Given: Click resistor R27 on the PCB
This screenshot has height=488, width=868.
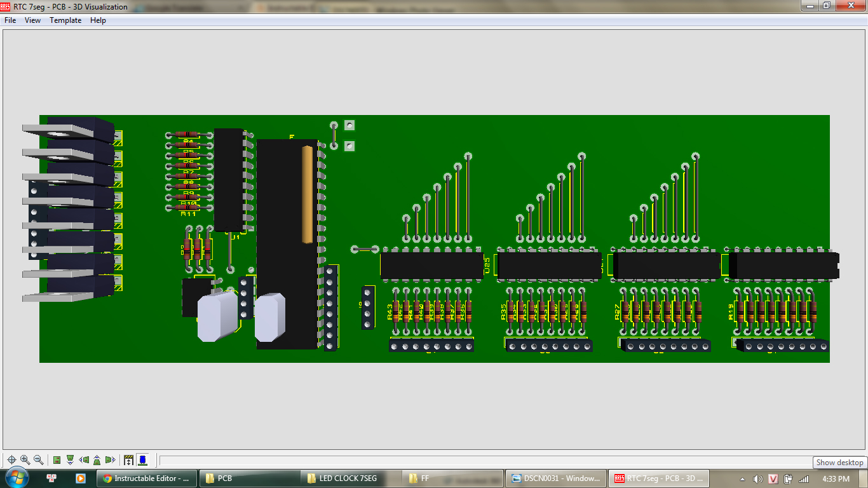Looking at the screenshot, I should click(624, 310).
